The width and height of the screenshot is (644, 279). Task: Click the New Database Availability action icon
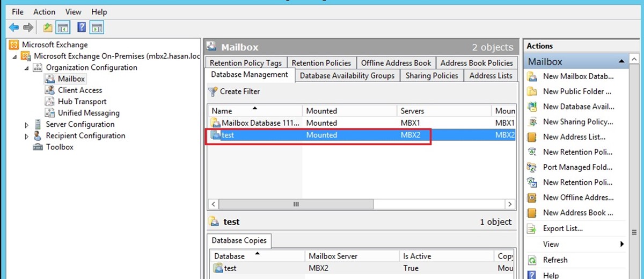point(532,106)
